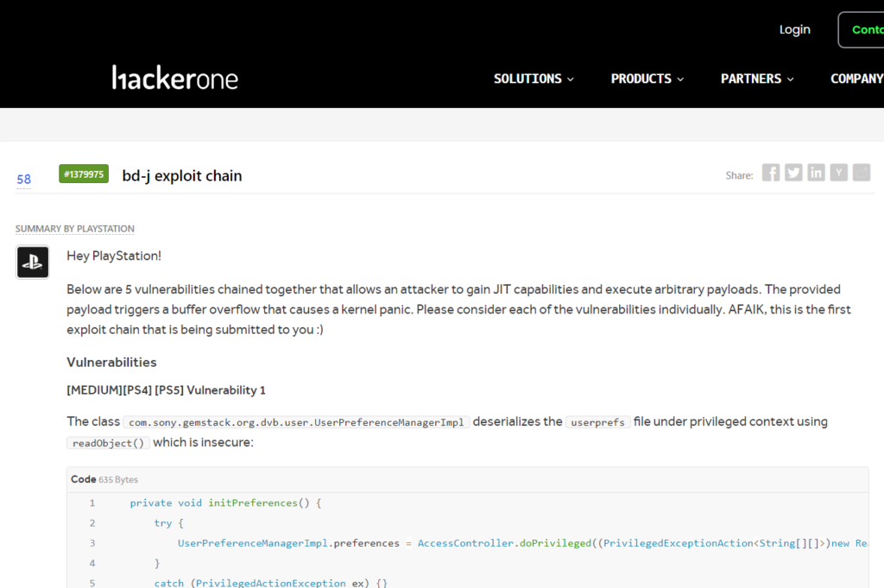
Task: Click the PlayStation logo avatar
Action: coord(33,262)
